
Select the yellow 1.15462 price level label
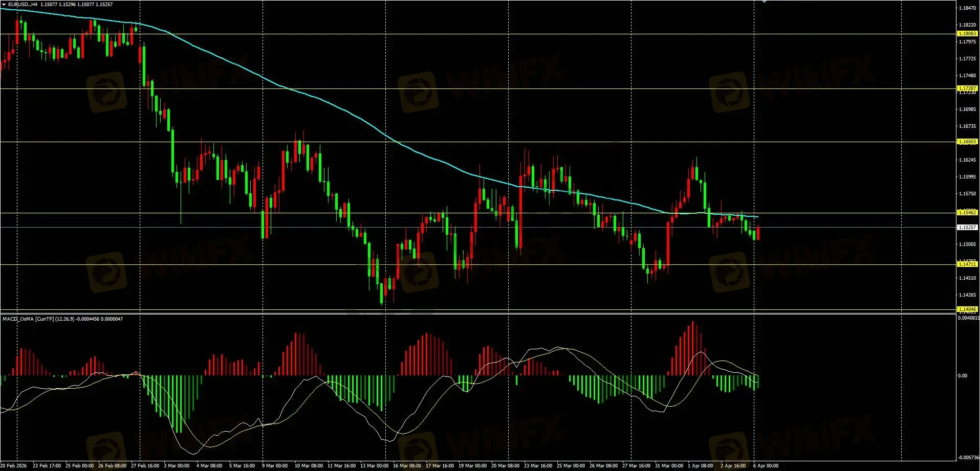pyautogui.click(x=967, y=212)
